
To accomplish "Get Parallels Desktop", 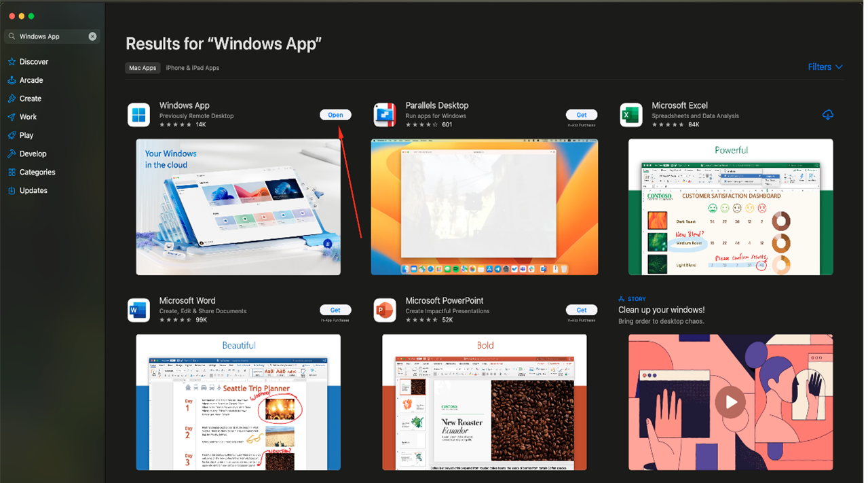I will click(x=582, y=115).
